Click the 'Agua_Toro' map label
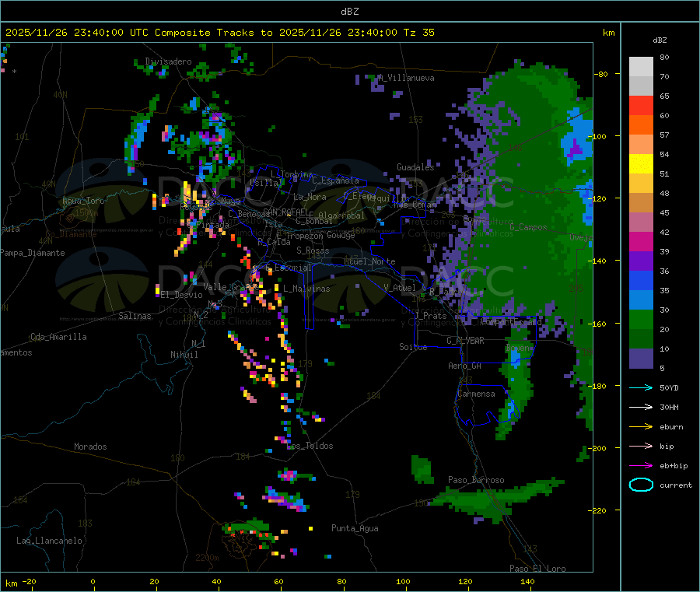The image size is (700, 592). click(83, 201)
